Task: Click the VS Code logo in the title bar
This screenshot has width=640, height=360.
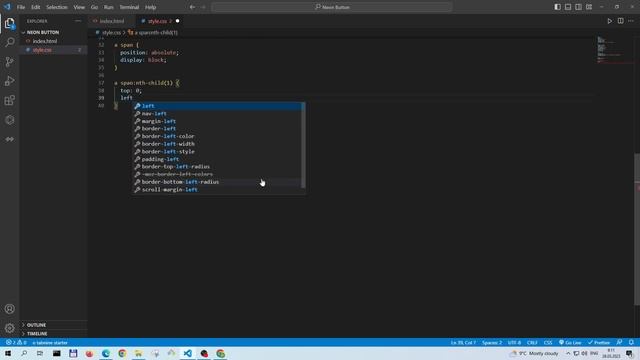Action: pyautogui.click(x=7, y=7)
